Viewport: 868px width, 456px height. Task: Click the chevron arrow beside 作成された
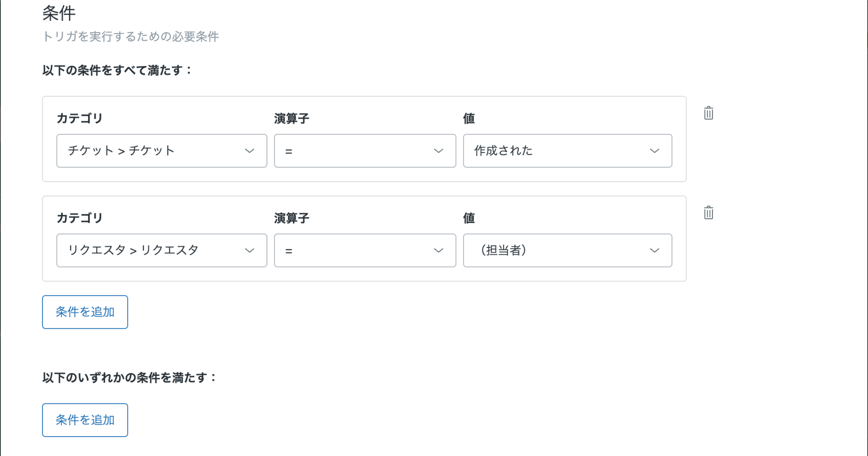(x=654, y=151)
